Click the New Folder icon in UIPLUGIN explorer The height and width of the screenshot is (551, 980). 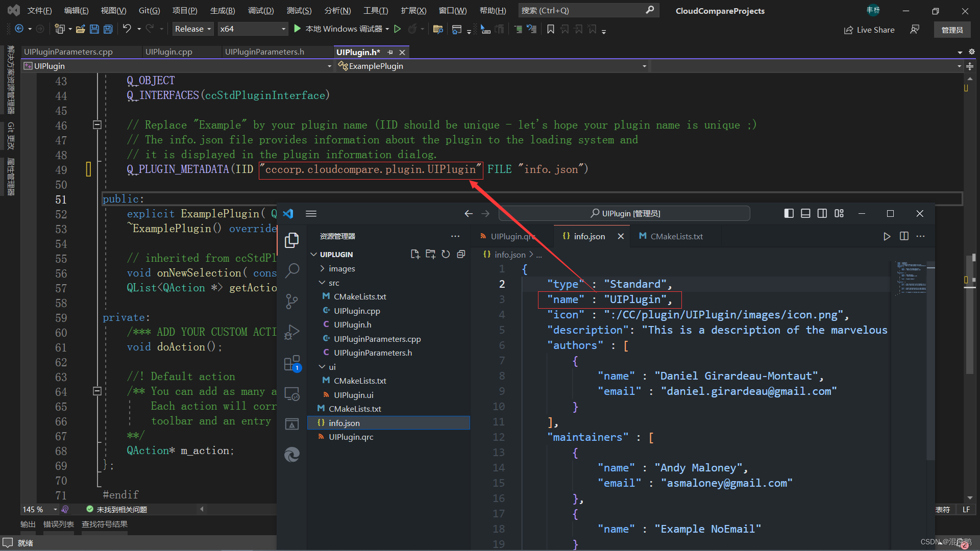coord(430,254)
